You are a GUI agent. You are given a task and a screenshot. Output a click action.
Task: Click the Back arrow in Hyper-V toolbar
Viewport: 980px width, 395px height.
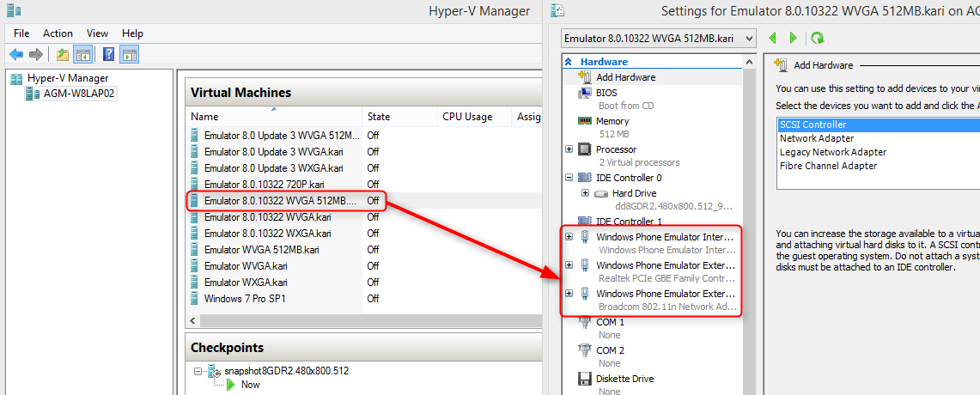pyautogui.click(x=15, y=55)
